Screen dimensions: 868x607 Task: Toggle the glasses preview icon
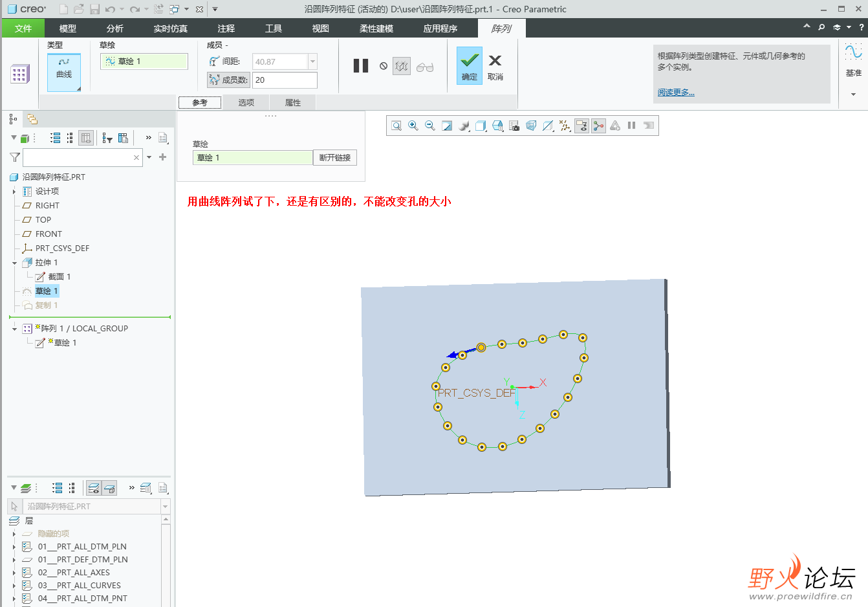pos(425,67)
